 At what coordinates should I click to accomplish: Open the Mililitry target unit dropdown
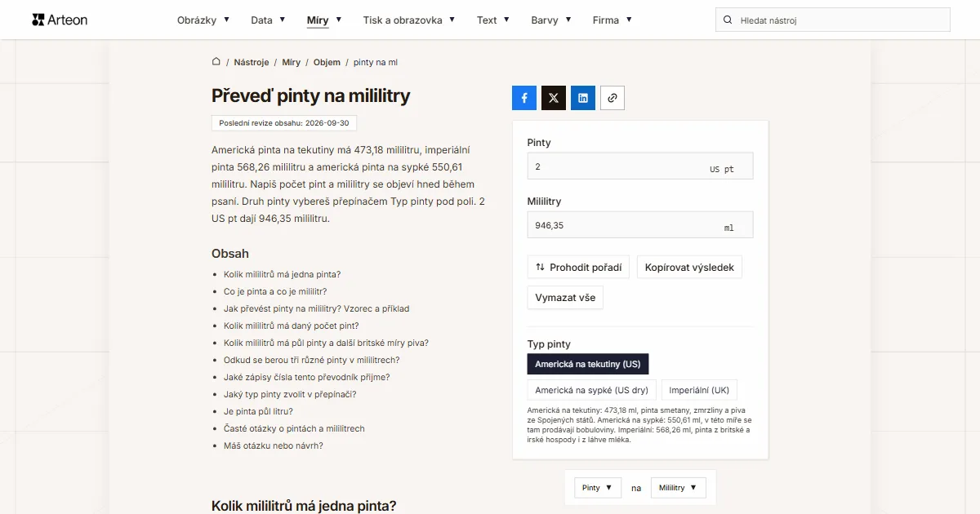(x=678, y=488)
